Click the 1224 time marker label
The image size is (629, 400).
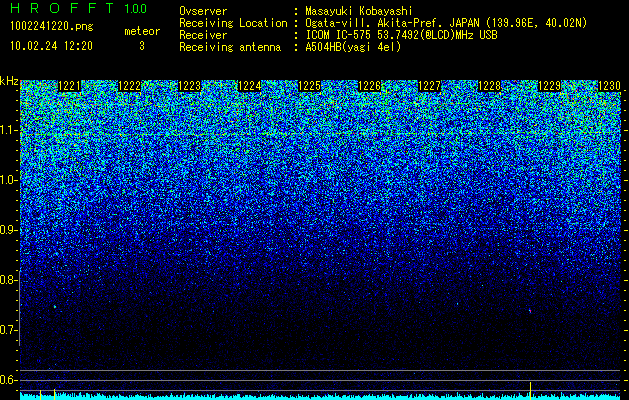coord(250,86)
